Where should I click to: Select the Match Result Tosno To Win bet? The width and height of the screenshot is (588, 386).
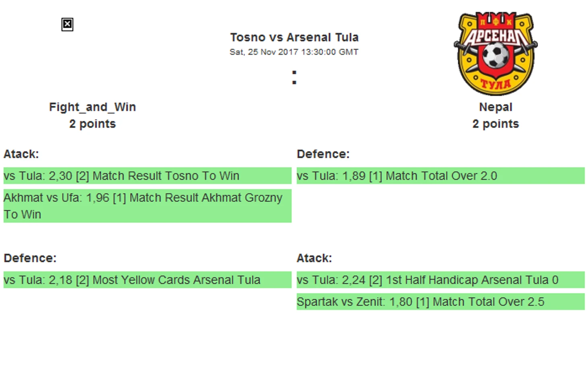pyautogui.click(x=147, y=176)
